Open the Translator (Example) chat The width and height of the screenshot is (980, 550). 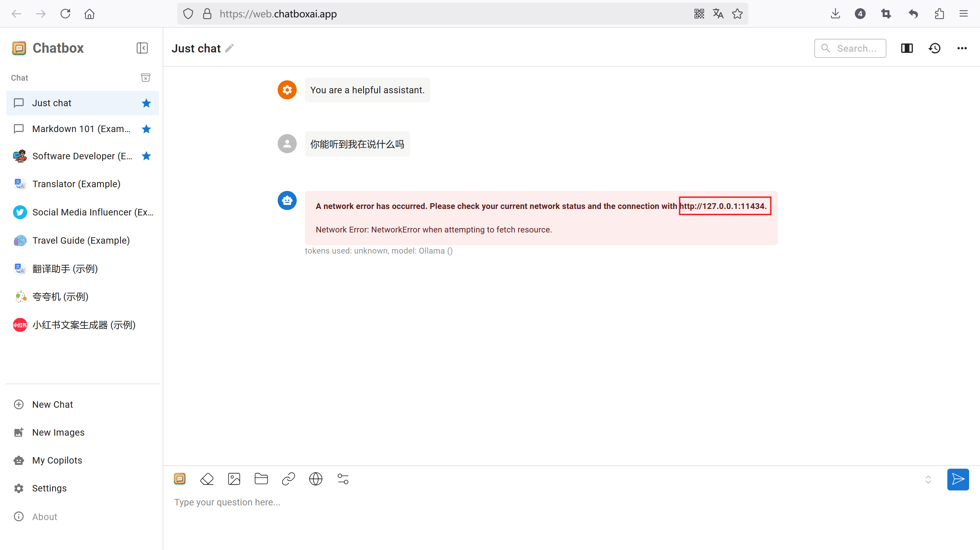pyautogui.click(x=76, y=184)
